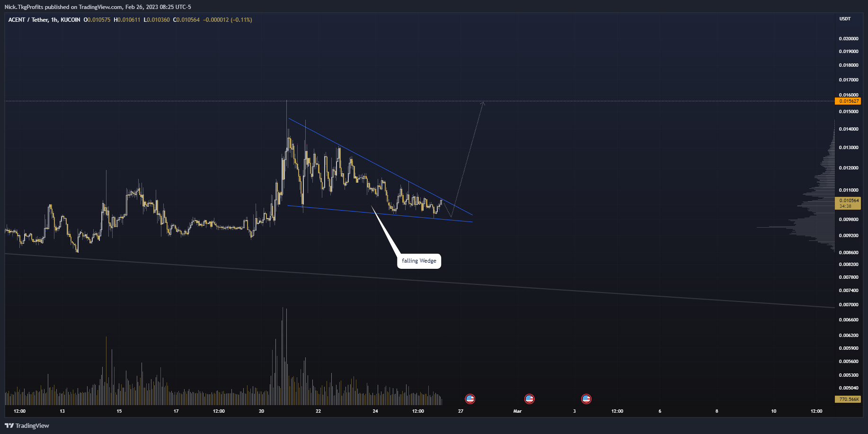
Task: Click the date label 17 on time axis
Action: click(176, 411)
